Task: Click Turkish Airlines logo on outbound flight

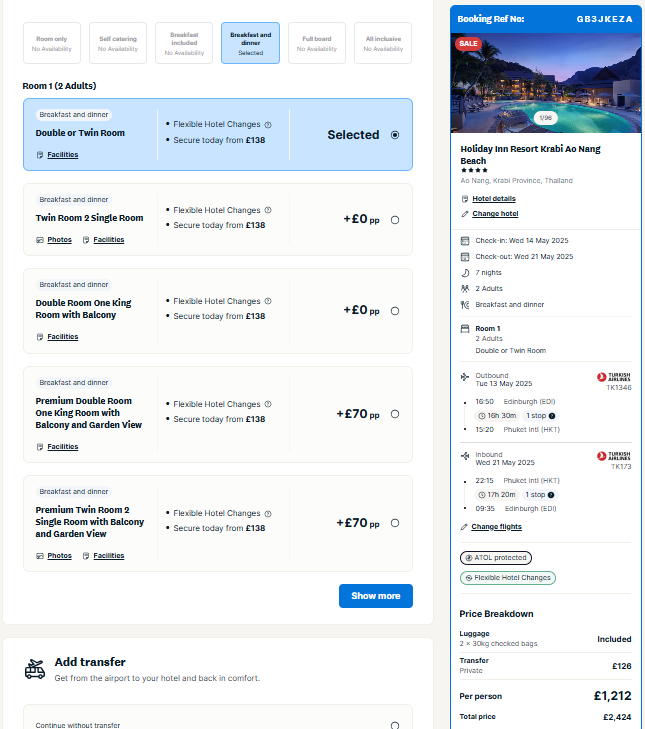Action: pos(614,377)
